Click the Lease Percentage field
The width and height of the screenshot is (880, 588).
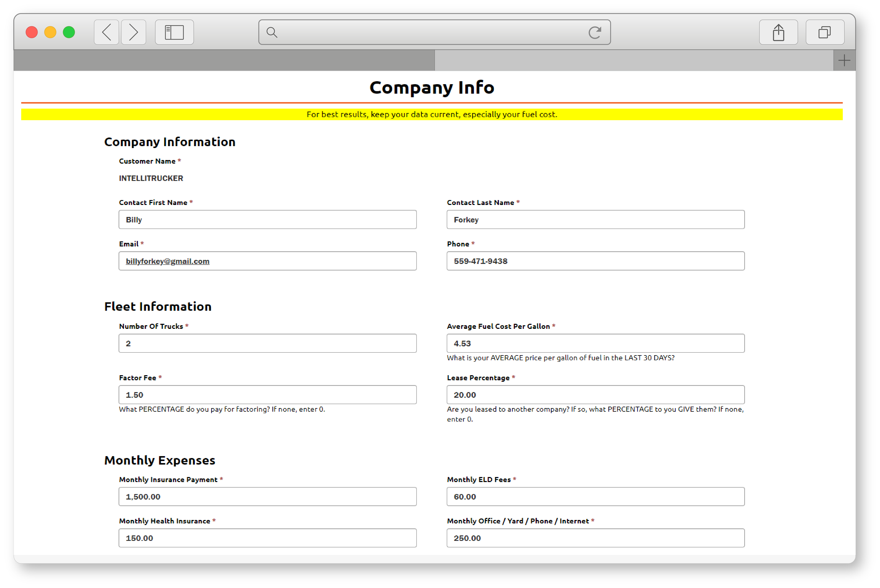coord(595,394)
